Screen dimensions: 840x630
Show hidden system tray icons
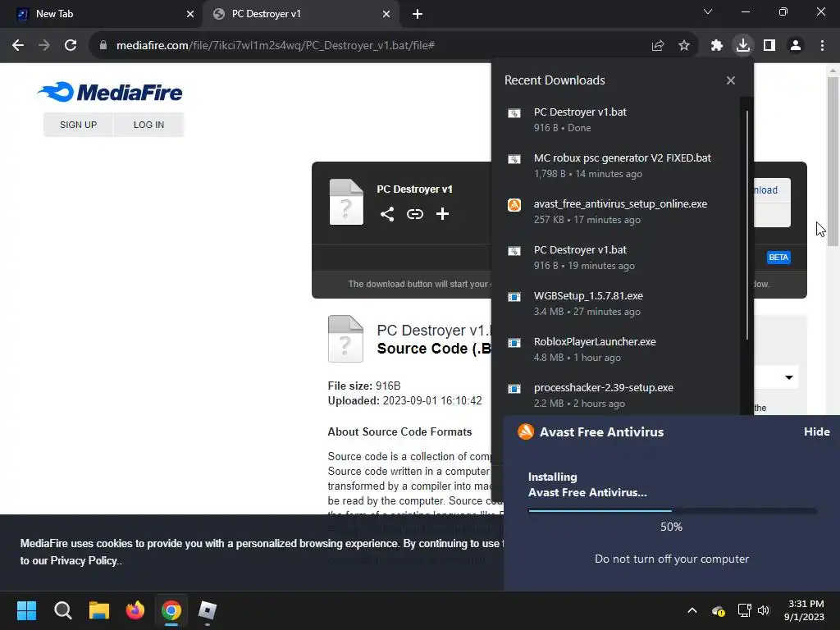pyautogui.click(x=692, y=610)
